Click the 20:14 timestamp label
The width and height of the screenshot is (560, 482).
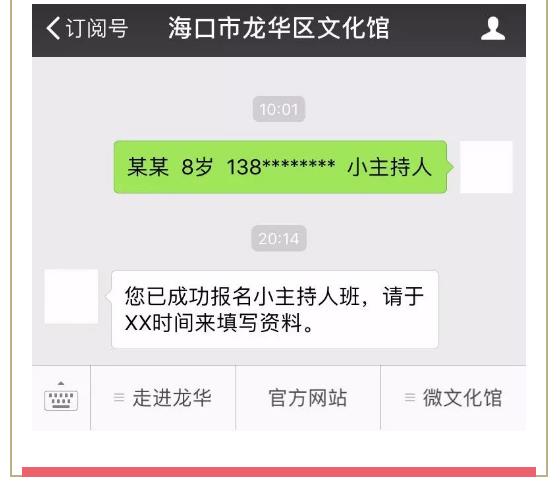279,239
